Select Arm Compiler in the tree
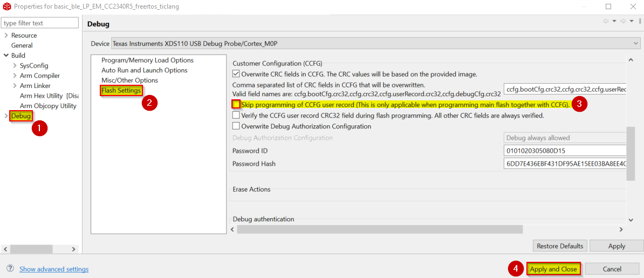This screenshot has width=644, height=278. click(x=40, y=76)
